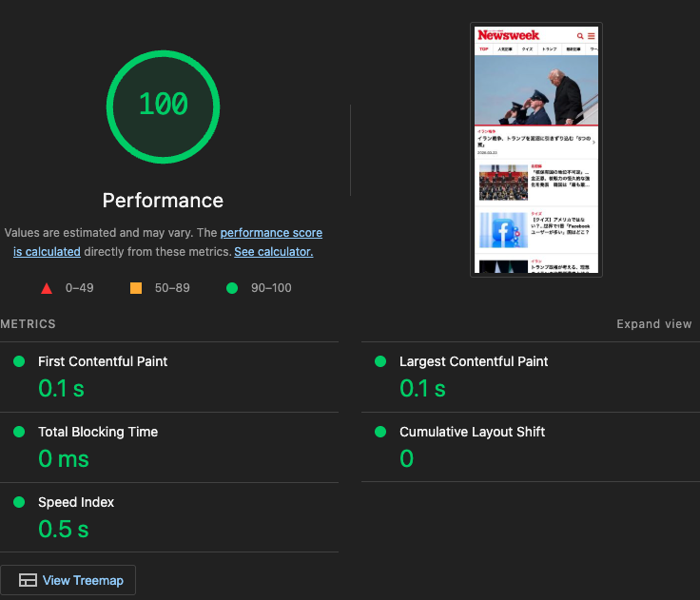Click the Performance score gauge showing 100
The image size is (700, 600).
[163, 105]
